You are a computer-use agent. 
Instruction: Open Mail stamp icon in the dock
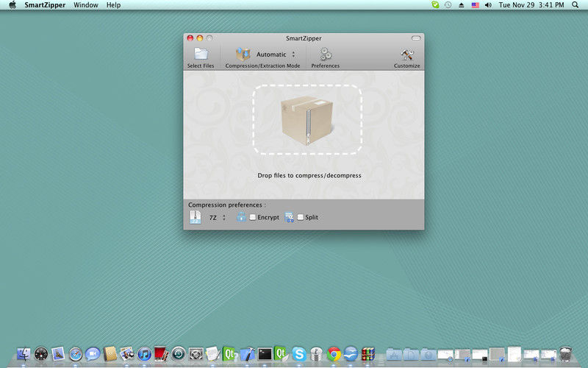pos(58,354)
